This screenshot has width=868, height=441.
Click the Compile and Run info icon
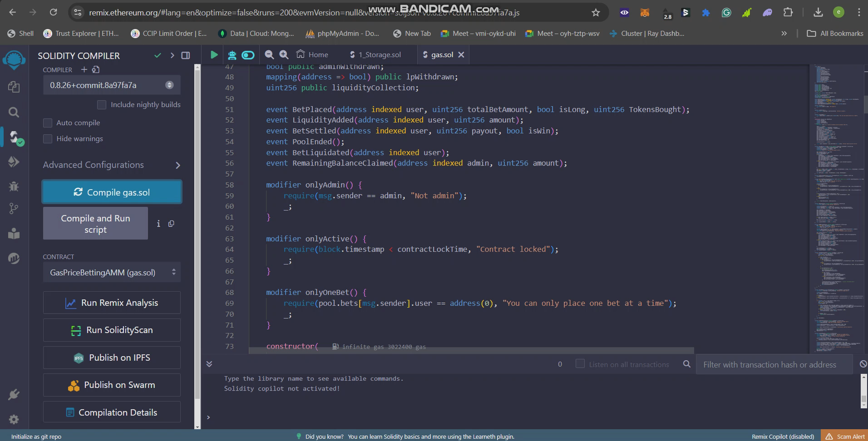[158, 224]
